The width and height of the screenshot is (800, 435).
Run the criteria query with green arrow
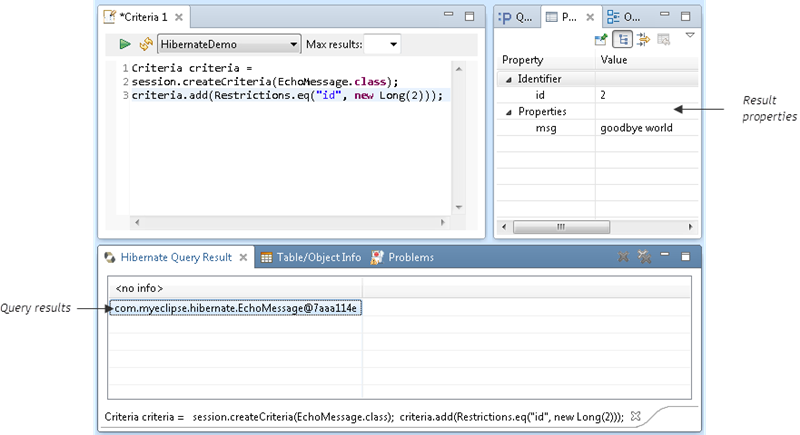click(125, 44)
